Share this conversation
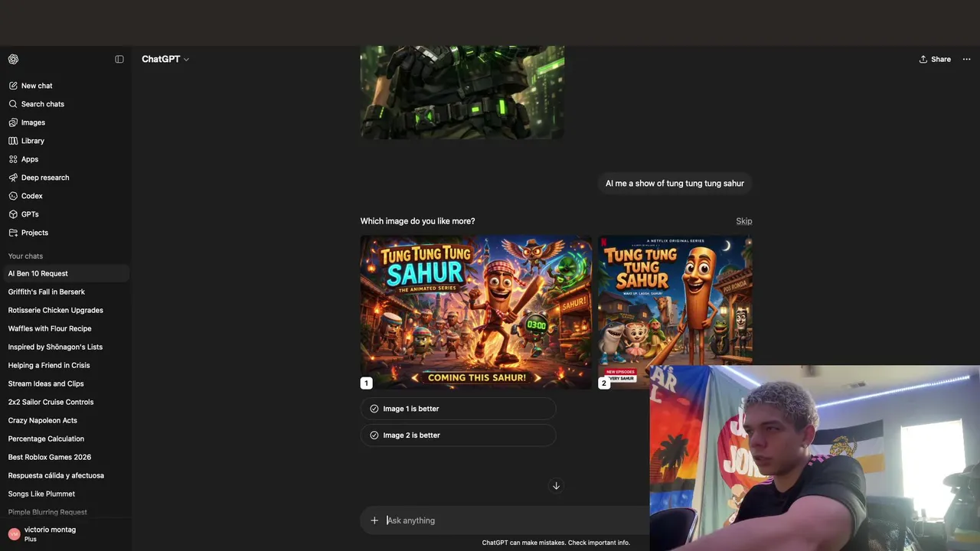 pyautogui.click(x=935, y=59)
